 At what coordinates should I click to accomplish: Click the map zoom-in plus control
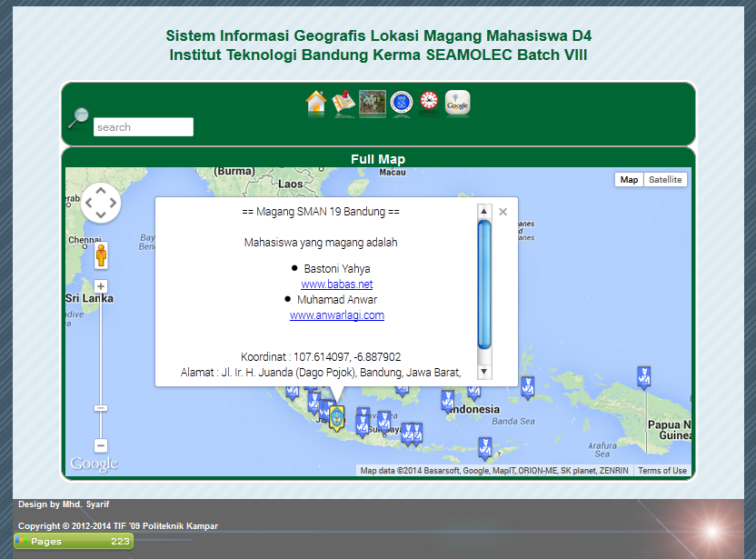coord(100,285)
